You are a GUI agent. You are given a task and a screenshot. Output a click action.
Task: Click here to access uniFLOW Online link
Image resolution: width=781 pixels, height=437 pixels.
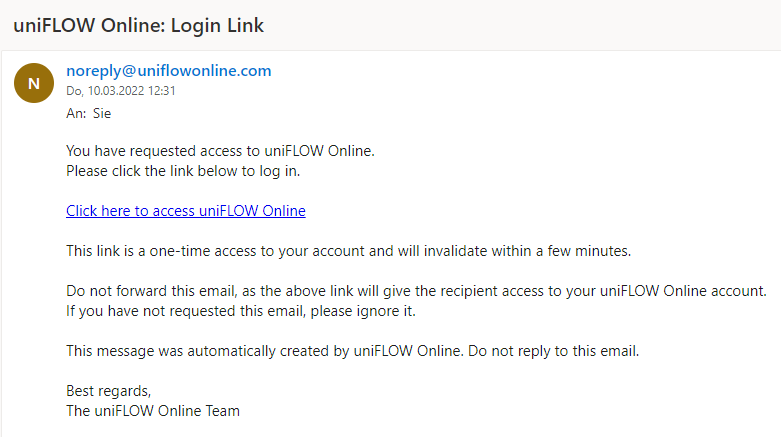[185, 210]
